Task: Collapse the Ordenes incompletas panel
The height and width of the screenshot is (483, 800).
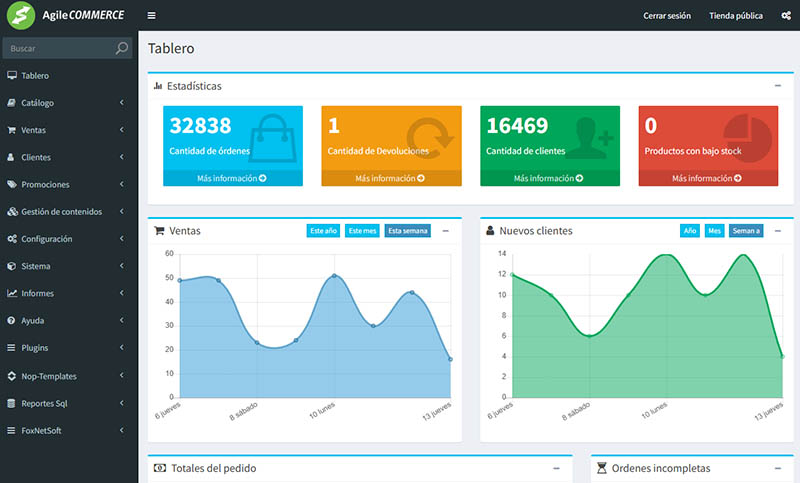Action: pos(778,468)
